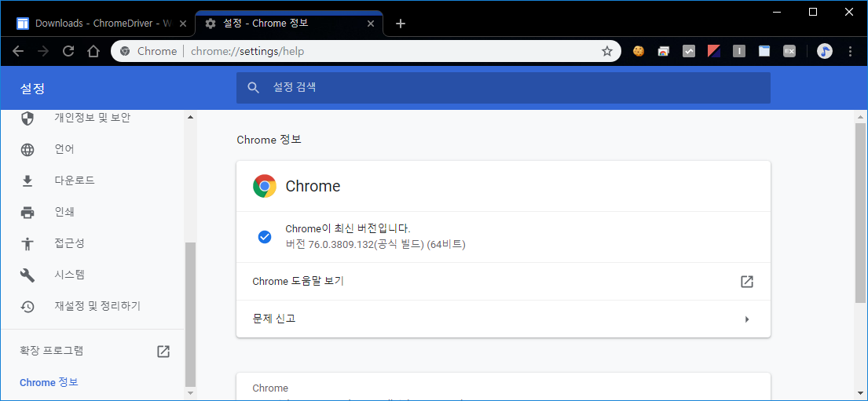Click the accessibility person icon

coord(27,243)
